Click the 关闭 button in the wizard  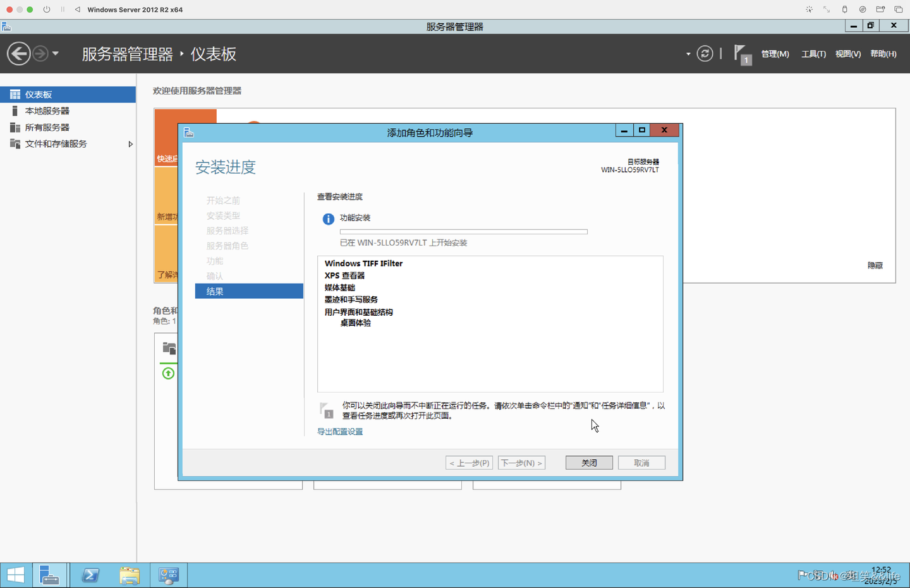589,463
